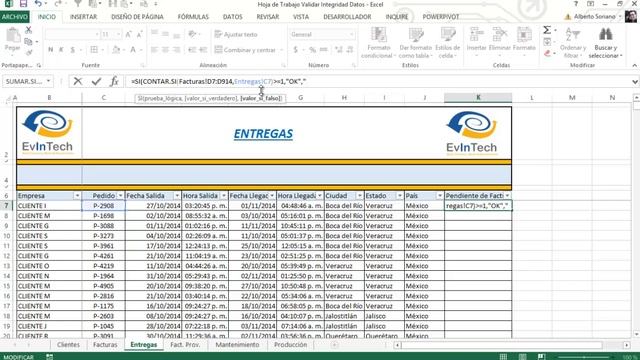Click currency format dollar icon
Image resolution: width=640 pixels, height=360 pixels.
pos(296,50)
